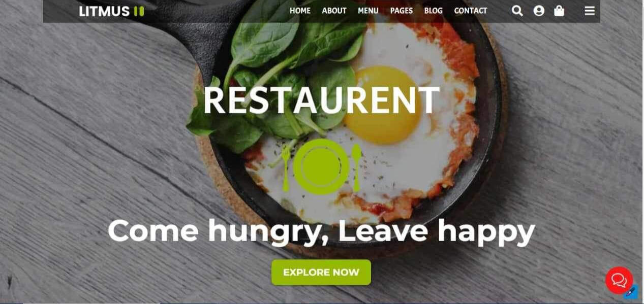Image resolution: width=644 pixels, height=304 pixels.
Task: Open the BLOG nav item
Action: coord(433,11)
